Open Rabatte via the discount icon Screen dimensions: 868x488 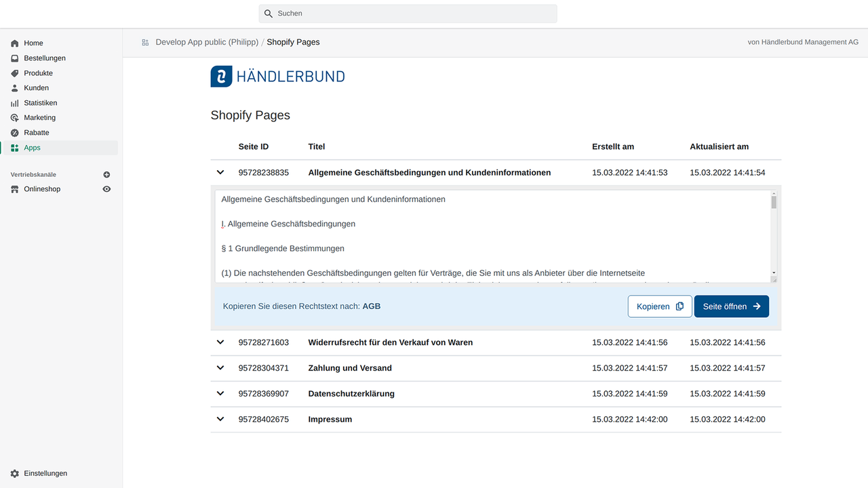(14, 132)
